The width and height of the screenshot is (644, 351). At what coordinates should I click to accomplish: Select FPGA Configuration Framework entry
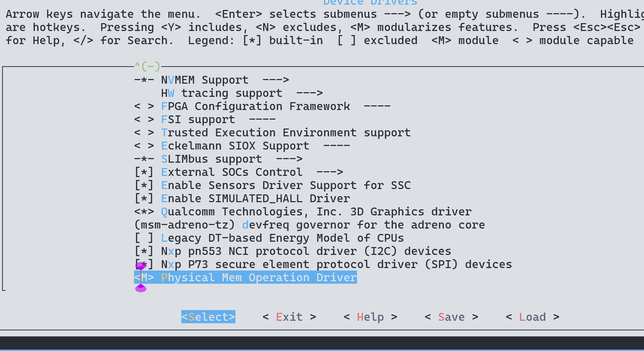pos(255,106)
